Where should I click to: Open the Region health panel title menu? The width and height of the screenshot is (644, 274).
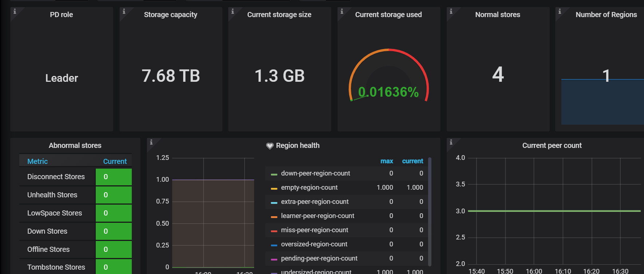point(297,145)
